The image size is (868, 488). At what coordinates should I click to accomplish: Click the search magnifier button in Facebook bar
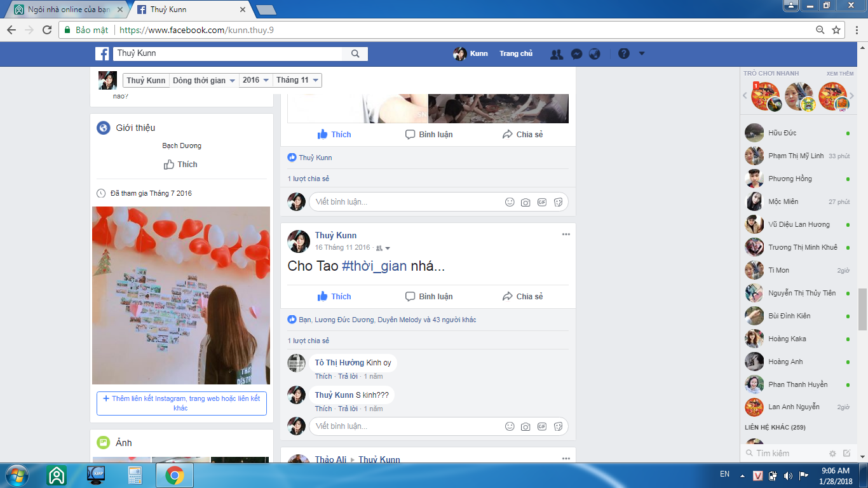tap(355, 54)
